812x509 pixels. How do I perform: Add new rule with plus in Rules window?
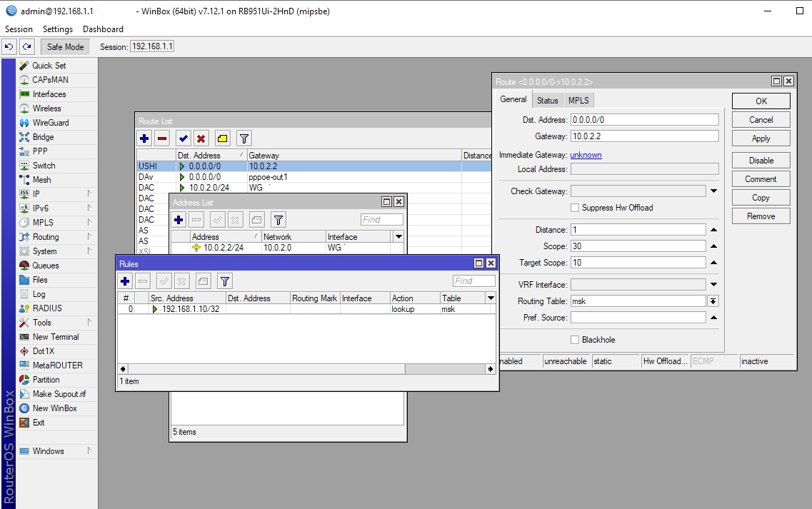(x=125, y=281)
